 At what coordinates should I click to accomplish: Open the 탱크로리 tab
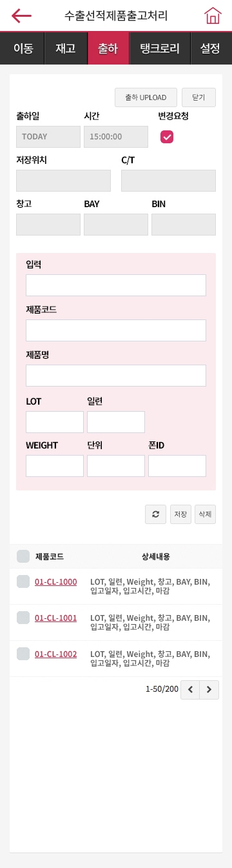click(x=160, y=48)
